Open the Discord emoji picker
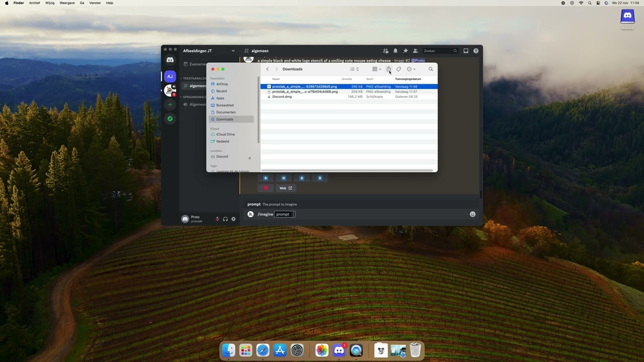Screen dimensions: 644x362 pos(472,214)
